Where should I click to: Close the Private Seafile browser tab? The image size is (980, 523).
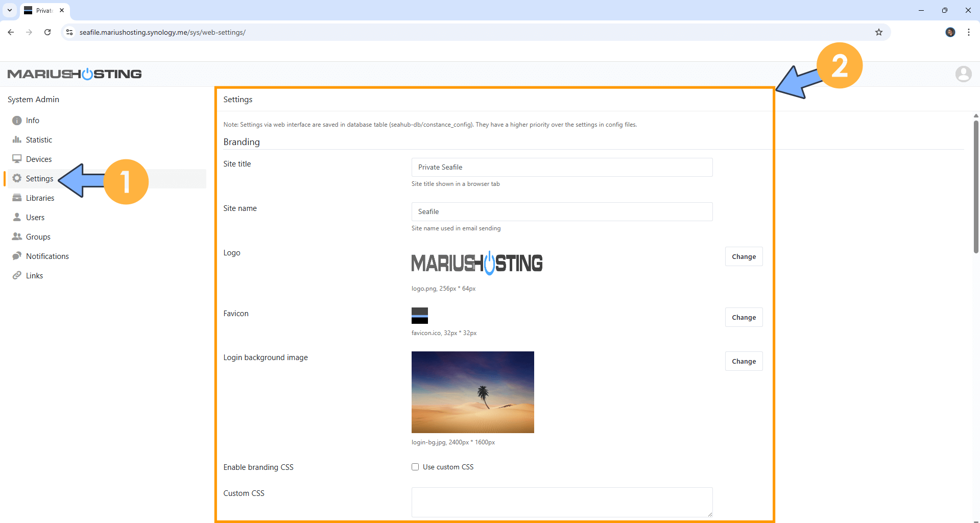(62, 10)
